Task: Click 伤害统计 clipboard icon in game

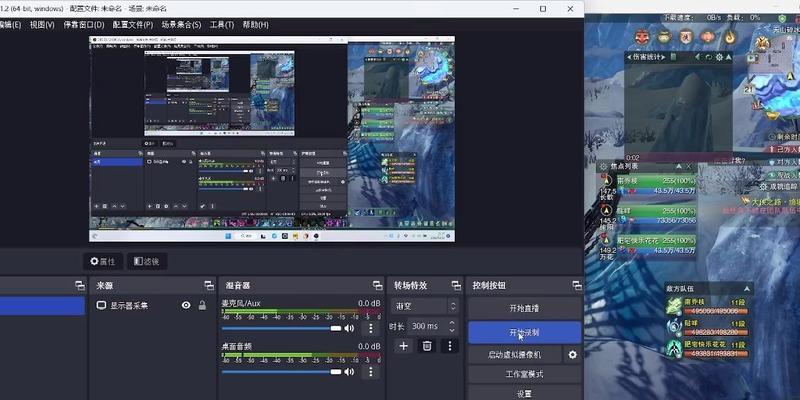Action: coord(673,57)
